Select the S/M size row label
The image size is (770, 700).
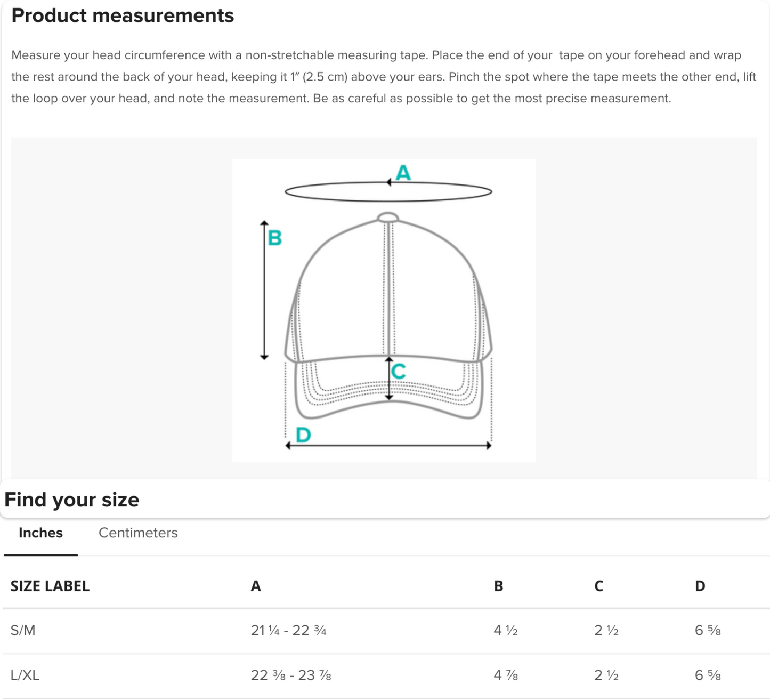coord(23,630)
